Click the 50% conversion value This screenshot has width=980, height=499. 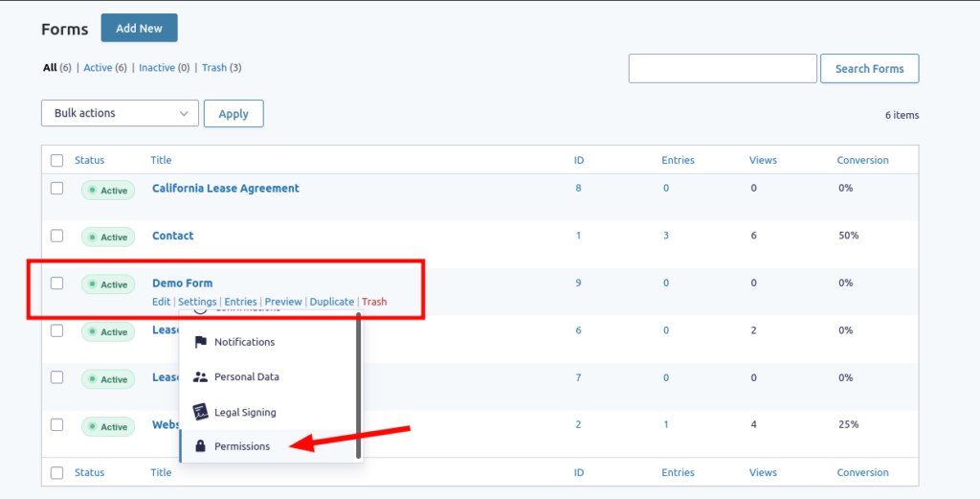point(849,235)
